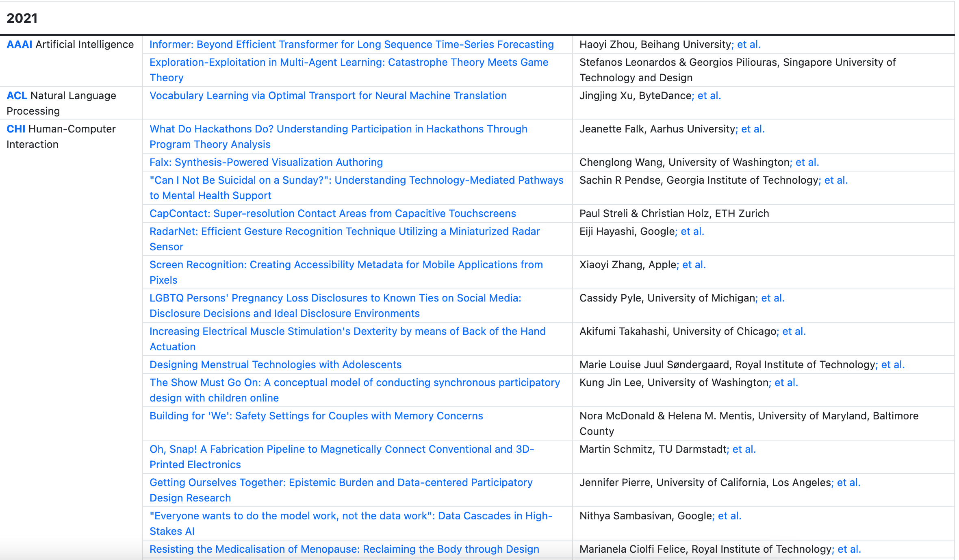
Task: Open Designing Menstrual Technologies with Adolescents paper
Action: coord(276,365)
